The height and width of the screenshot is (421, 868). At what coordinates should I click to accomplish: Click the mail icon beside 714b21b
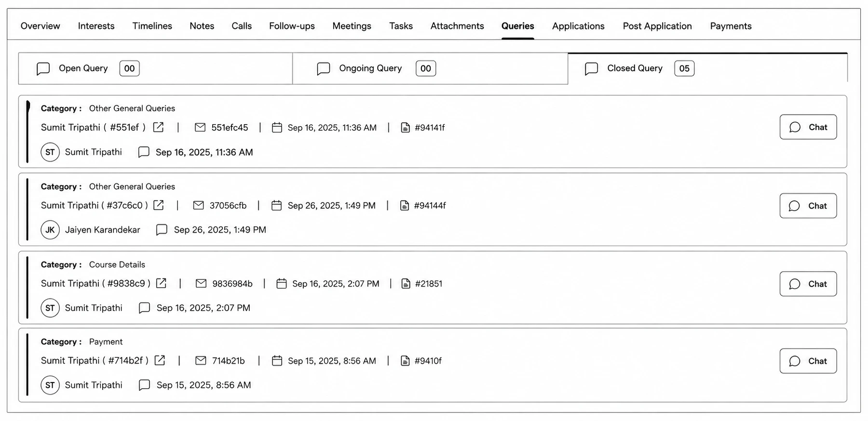(x=201, y=360)
